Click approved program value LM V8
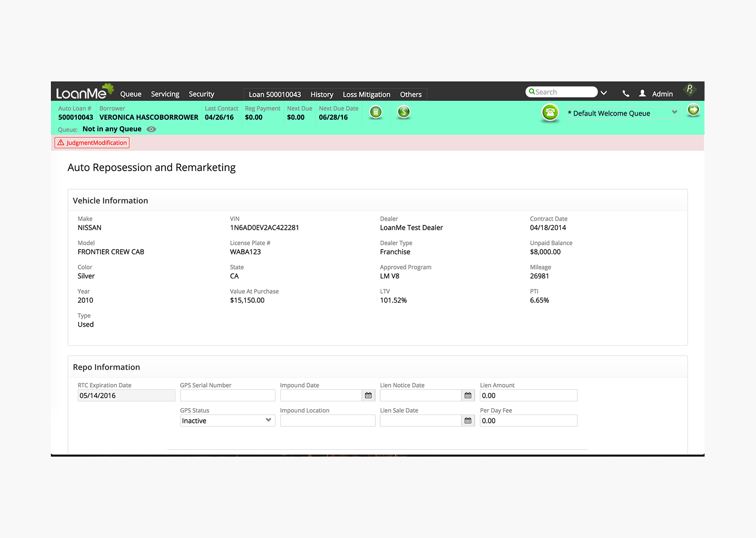 click(x=390, y=276)
